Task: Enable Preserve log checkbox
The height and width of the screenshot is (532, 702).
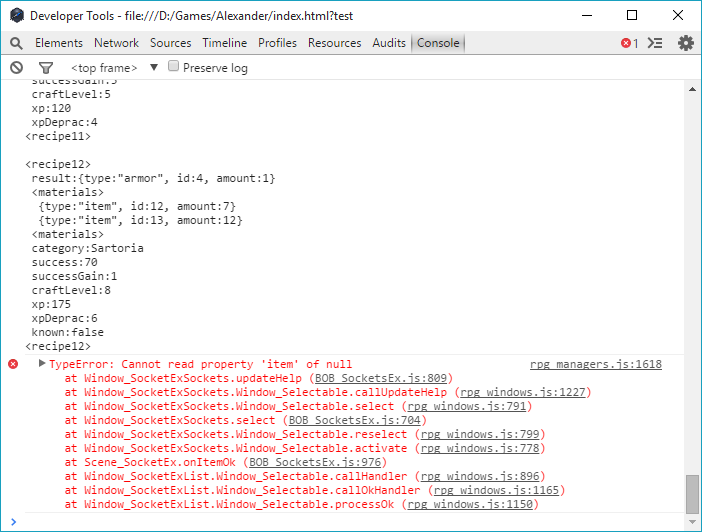Action: point(173,66)
